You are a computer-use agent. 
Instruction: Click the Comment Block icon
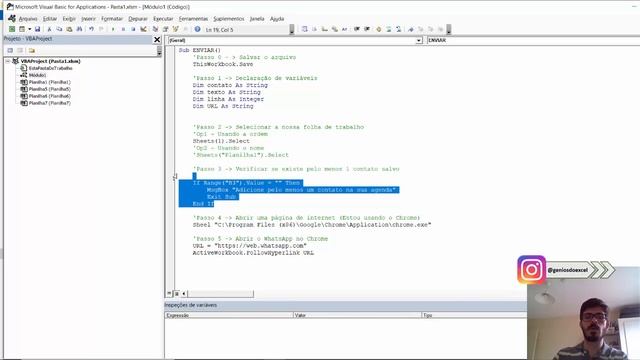pyautogui.click(x=389, y=29)
